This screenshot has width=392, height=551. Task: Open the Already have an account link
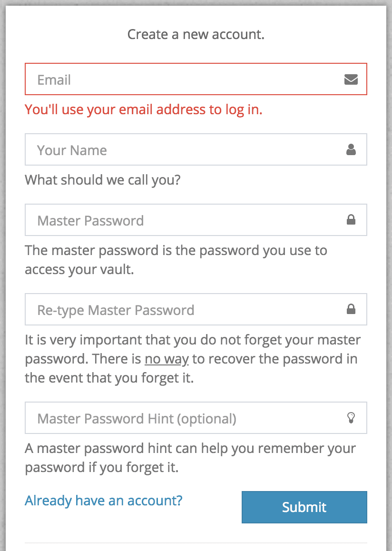pos(103,501)
